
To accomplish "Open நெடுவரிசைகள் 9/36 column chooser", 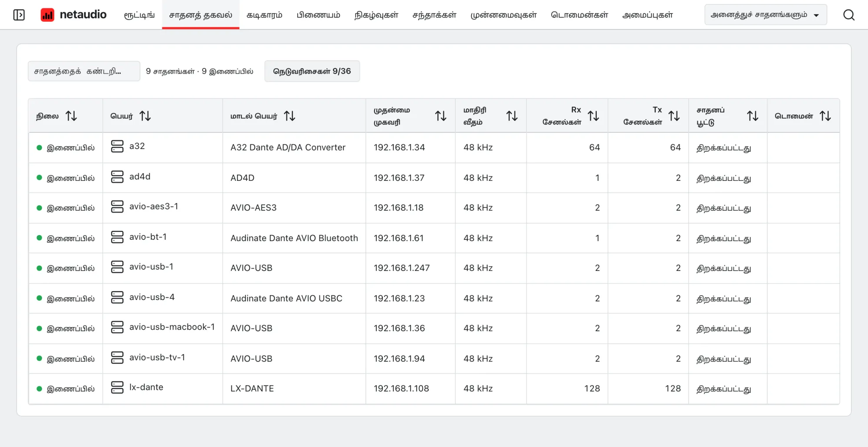I will click(x=312, y=71).
